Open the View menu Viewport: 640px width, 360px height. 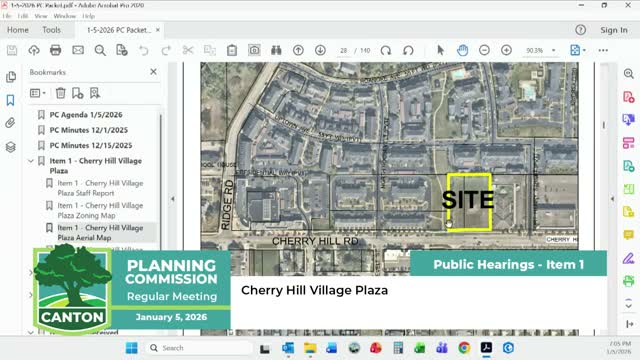point(41,16)
